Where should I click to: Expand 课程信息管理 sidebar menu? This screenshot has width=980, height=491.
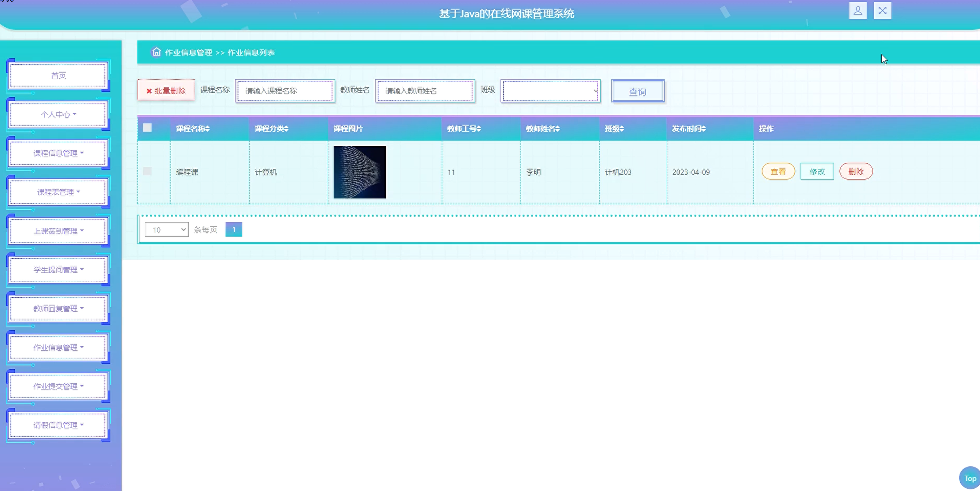[x=58, y=153]
